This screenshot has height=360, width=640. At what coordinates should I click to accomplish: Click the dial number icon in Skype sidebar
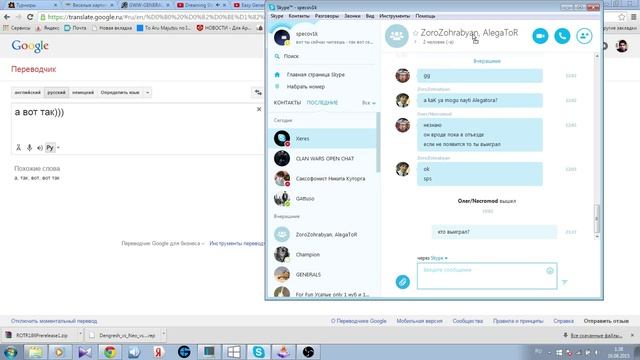click(278, 87)
